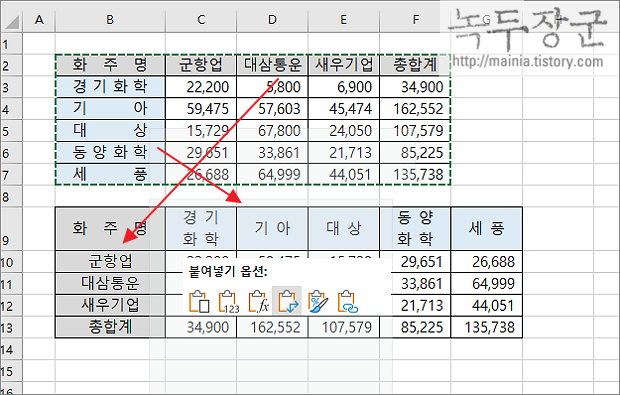Select row 15 header

[x=11, y=371]
